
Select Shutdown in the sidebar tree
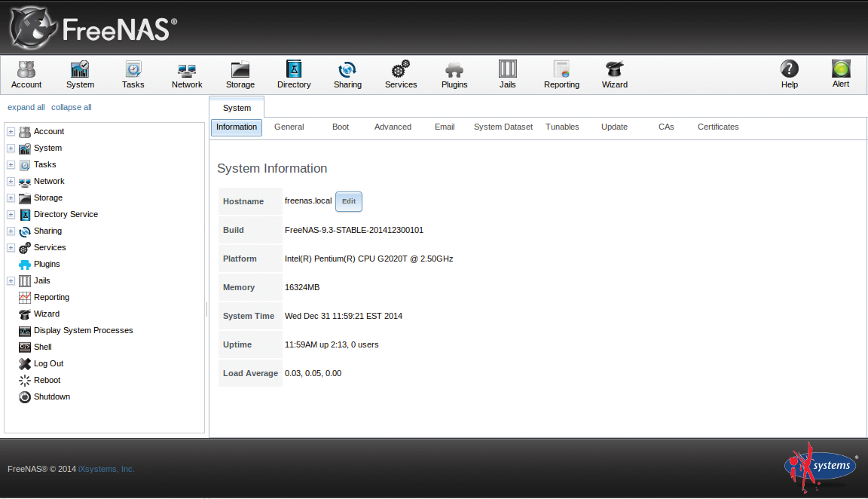[x=50, y=396]
